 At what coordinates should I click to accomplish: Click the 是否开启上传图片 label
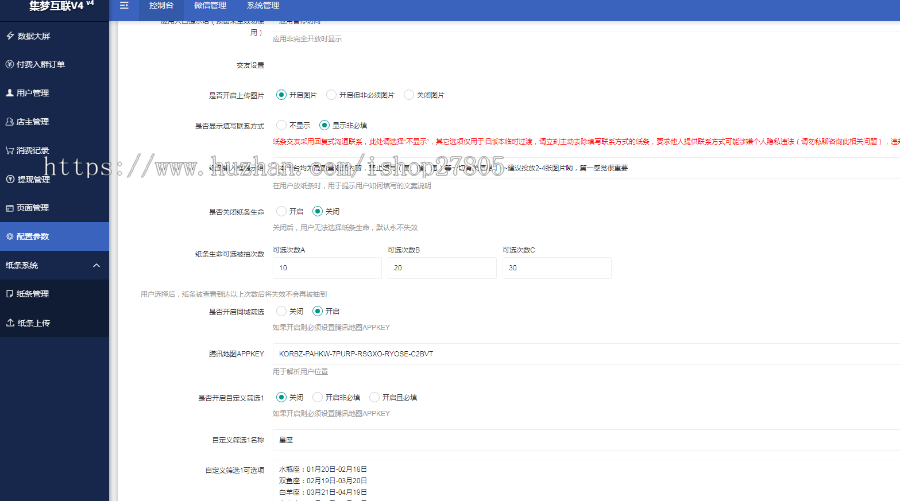pos(236,95)
